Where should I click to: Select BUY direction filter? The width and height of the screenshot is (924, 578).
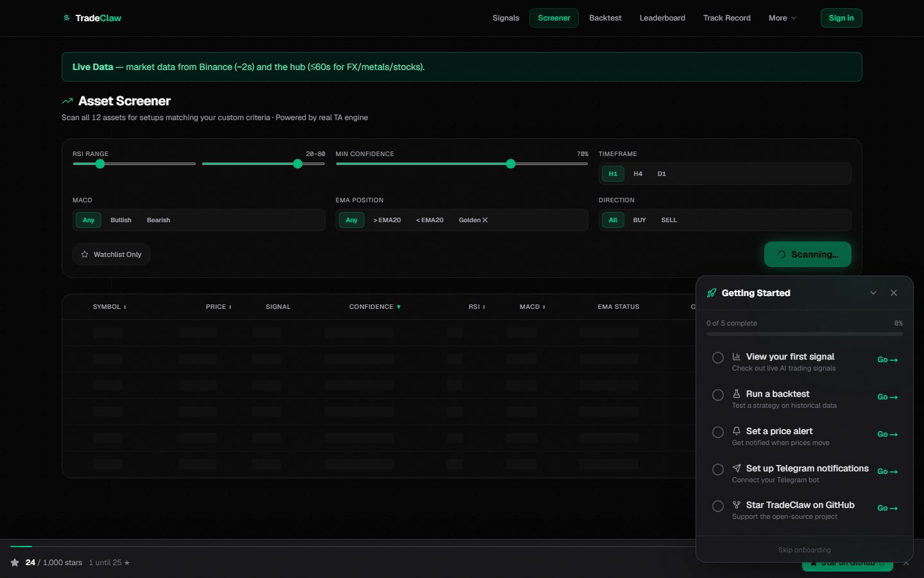[x=640, y=220]
